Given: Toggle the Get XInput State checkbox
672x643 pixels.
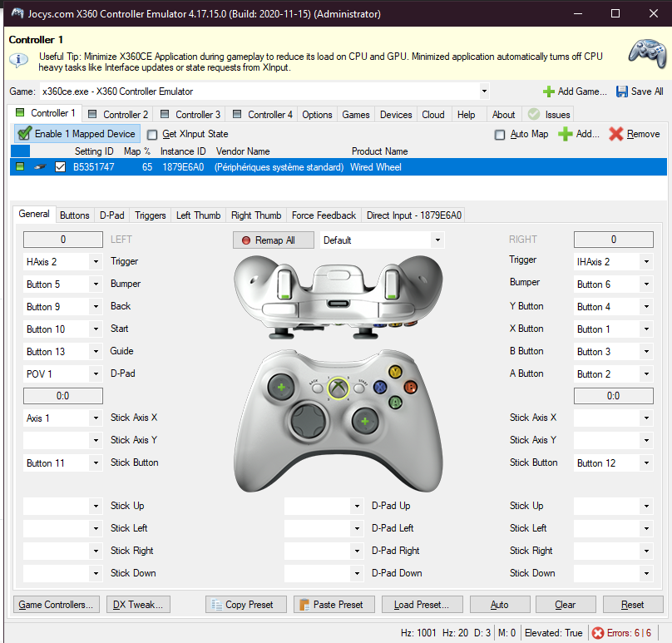Looking at the screenshot, I should (152, 135).
